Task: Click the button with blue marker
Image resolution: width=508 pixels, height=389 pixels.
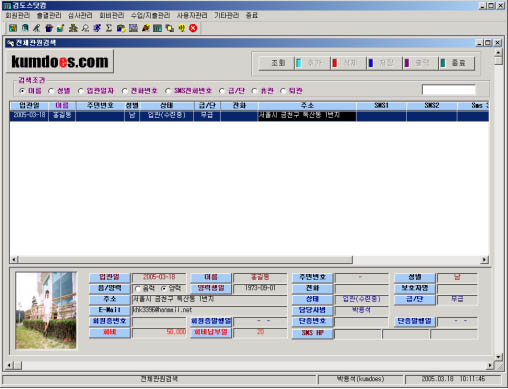Action: point(385,63)
